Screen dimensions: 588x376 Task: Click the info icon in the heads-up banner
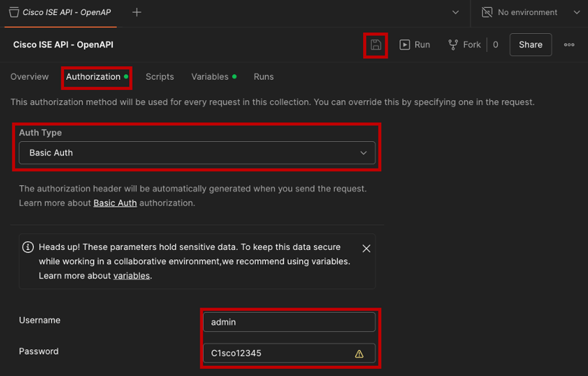point(28,247)
